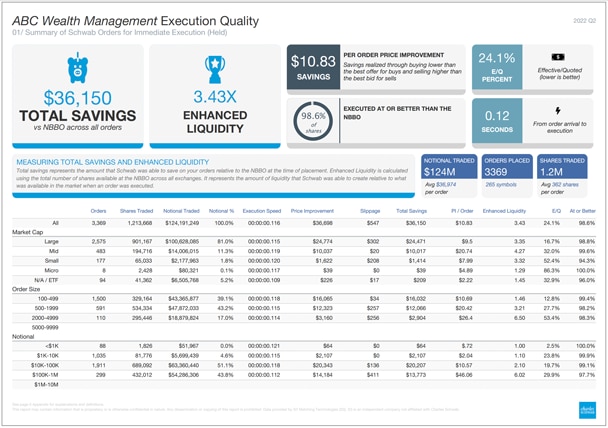Click the '86.3%' E/Q cell in Micro row
The image size is (608, 428).
click(x=552, y=270)
